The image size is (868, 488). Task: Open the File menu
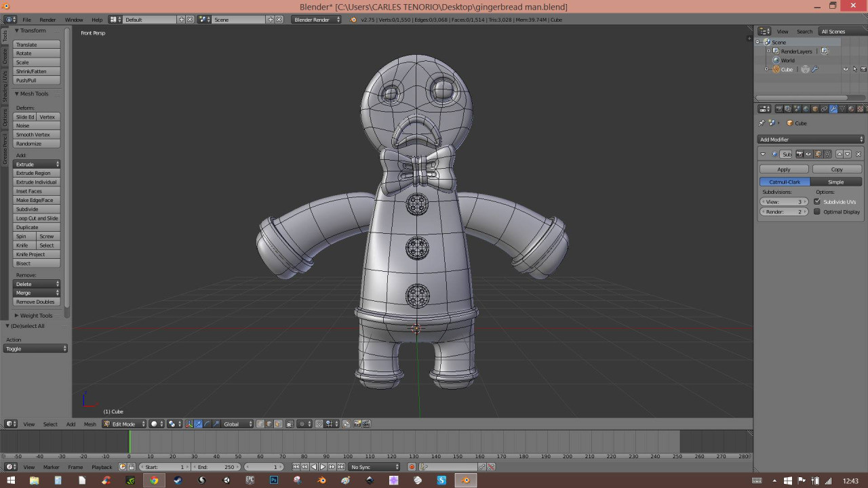(26, 20)
